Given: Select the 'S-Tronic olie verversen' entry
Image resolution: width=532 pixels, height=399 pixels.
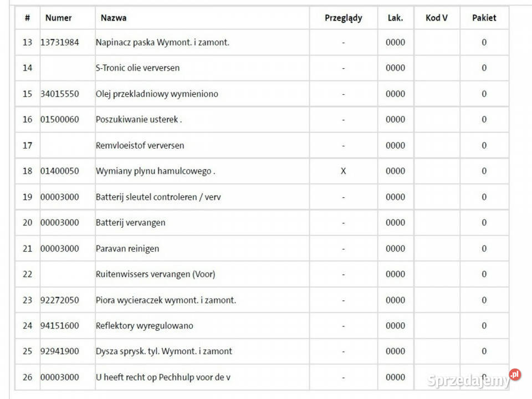Looking at the screenshot, I should [137, 68].
